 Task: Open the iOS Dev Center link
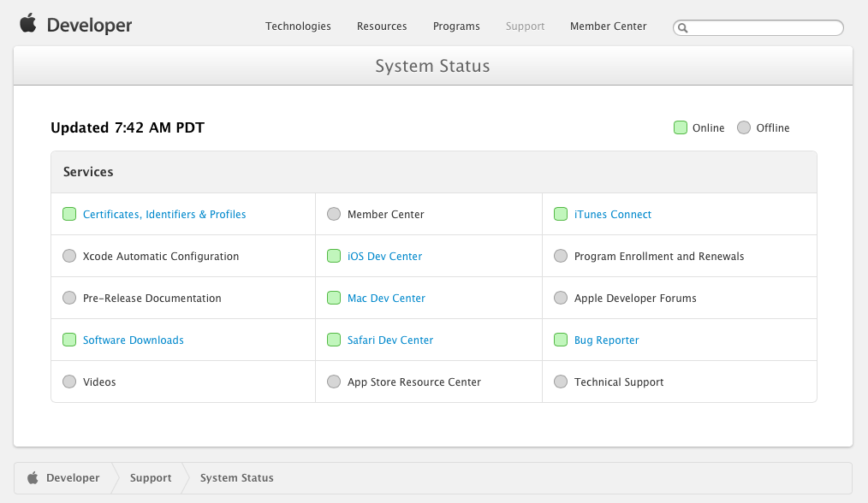[x=384, y=256]
